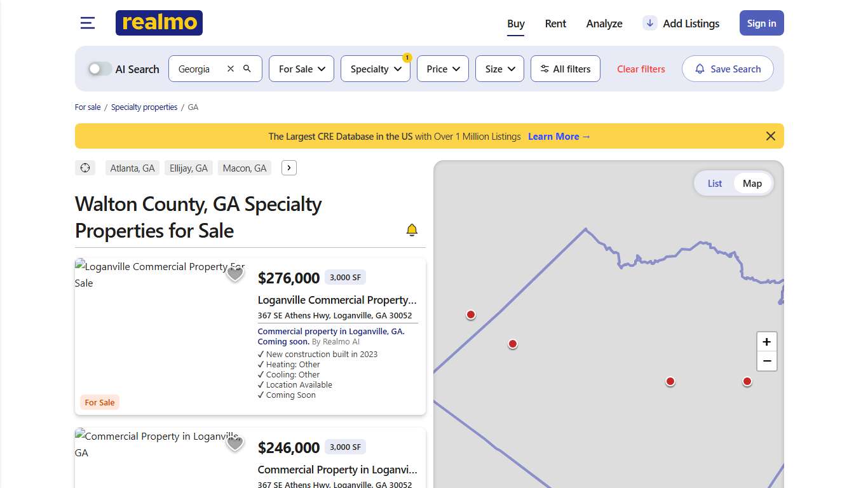Click the notification bell next to the page title
The height and width of the screenshot is (488, 868).
pyautogui.click(x=412, y=229)
